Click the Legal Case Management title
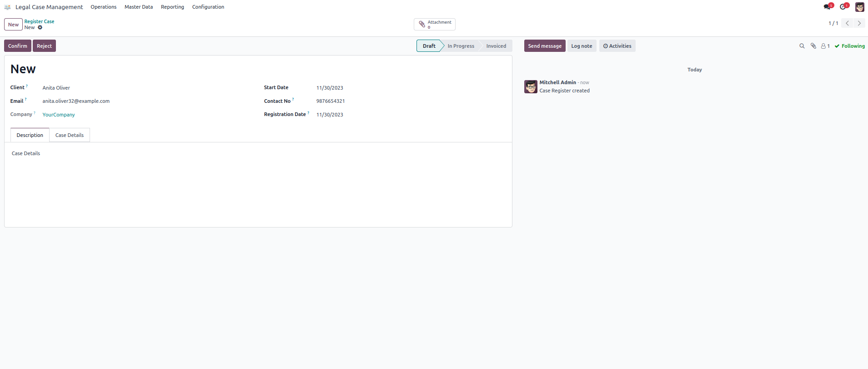Image resolution: width=868 pixels, height=369 pixels. [49, 7]
